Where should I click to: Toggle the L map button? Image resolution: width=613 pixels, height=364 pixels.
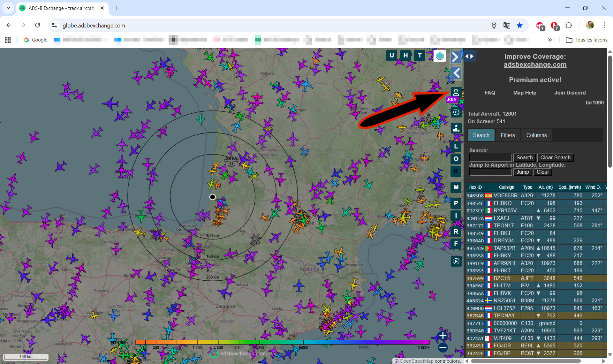pos(456,147)
